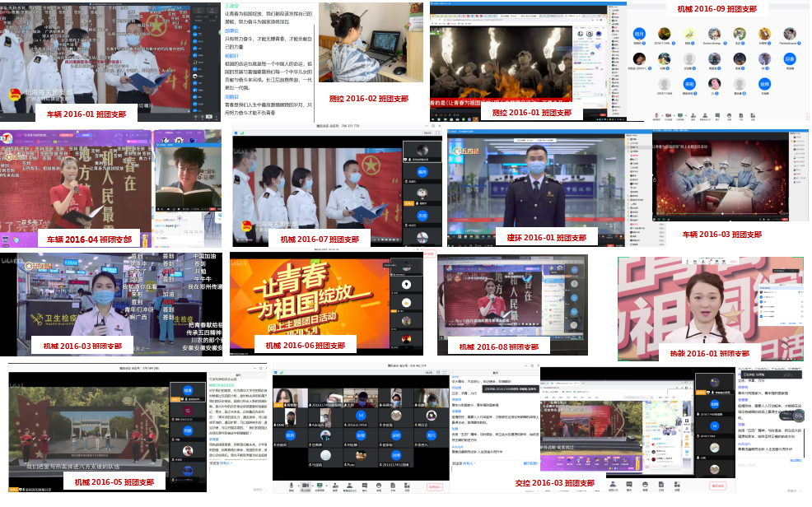The height and width of the screenshot is (507, 812).
Task: Expand arrow beside microphone in gallery-view toolbar
Action: click(298, 486)
